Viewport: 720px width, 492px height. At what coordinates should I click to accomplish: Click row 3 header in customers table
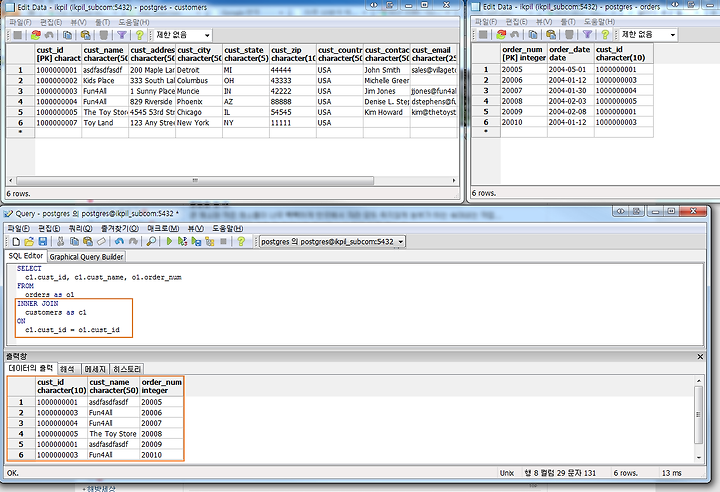(20, 91)
